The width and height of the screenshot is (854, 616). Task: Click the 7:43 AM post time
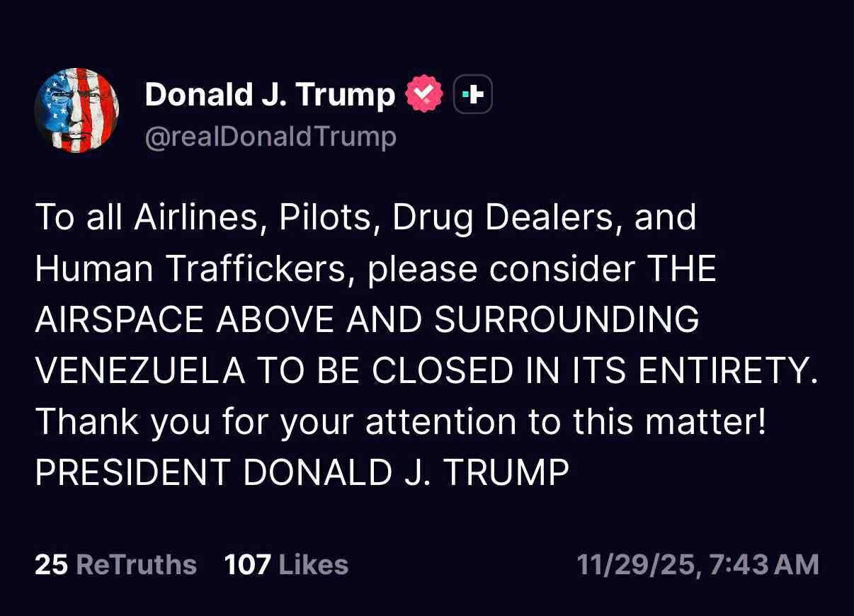click(x=762, y=565)
